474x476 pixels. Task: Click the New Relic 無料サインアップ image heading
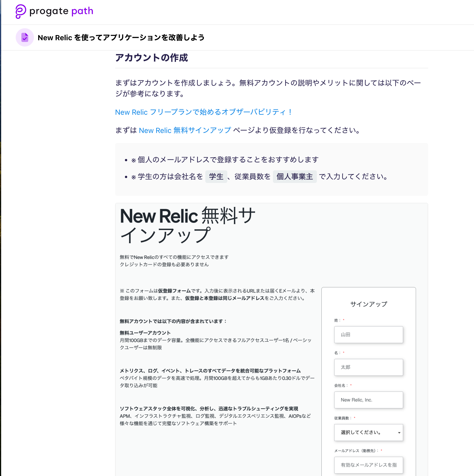click(x=188, y=225)
